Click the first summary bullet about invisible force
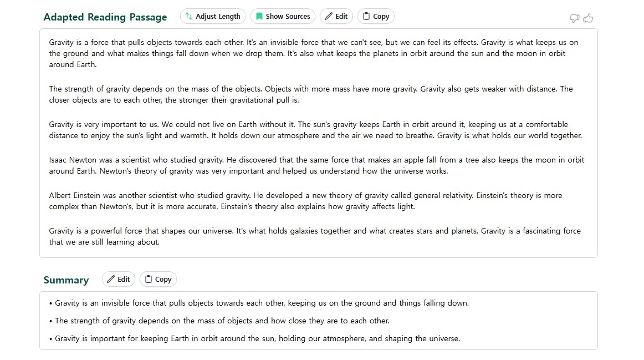The height and width of the screenshot is (360, 644). [x=262, y=303]
